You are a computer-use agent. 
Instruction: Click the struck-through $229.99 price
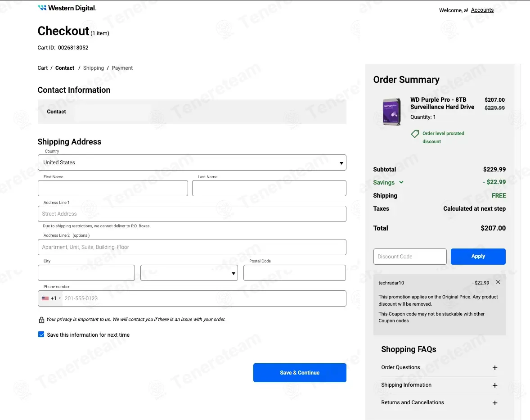coord(494,108)
